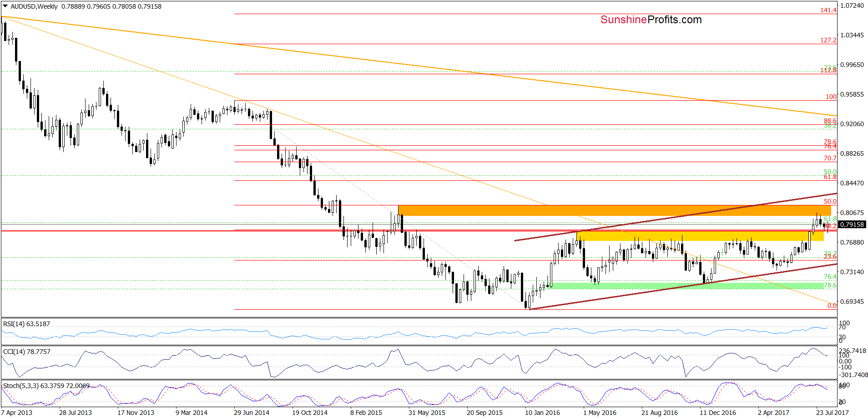
Task: Click the date label 10 Jan 2016
Action: point(542,413)
